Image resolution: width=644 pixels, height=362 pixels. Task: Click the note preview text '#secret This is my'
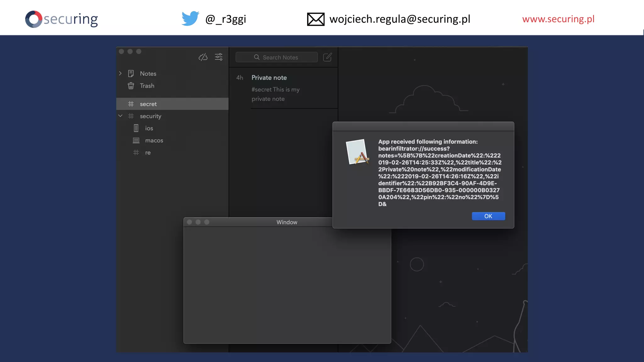click(x=275, y=90)
